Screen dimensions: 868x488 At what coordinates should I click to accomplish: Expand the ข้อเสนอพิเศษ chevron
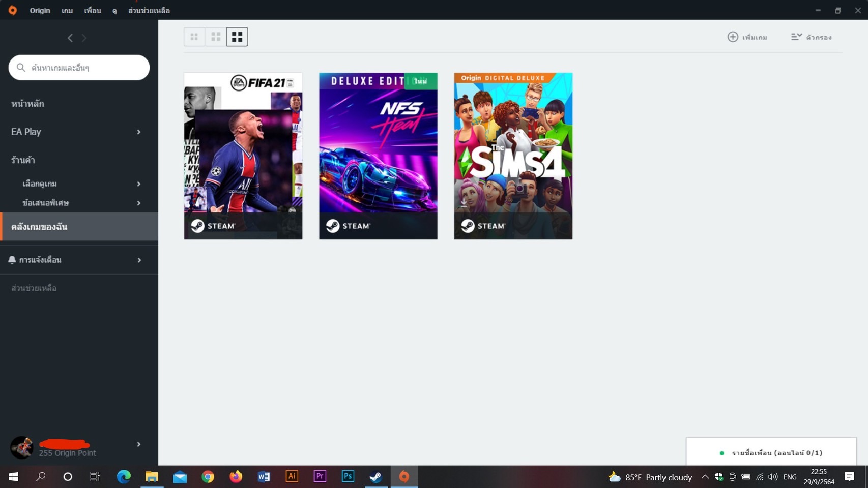coord(138,203)
